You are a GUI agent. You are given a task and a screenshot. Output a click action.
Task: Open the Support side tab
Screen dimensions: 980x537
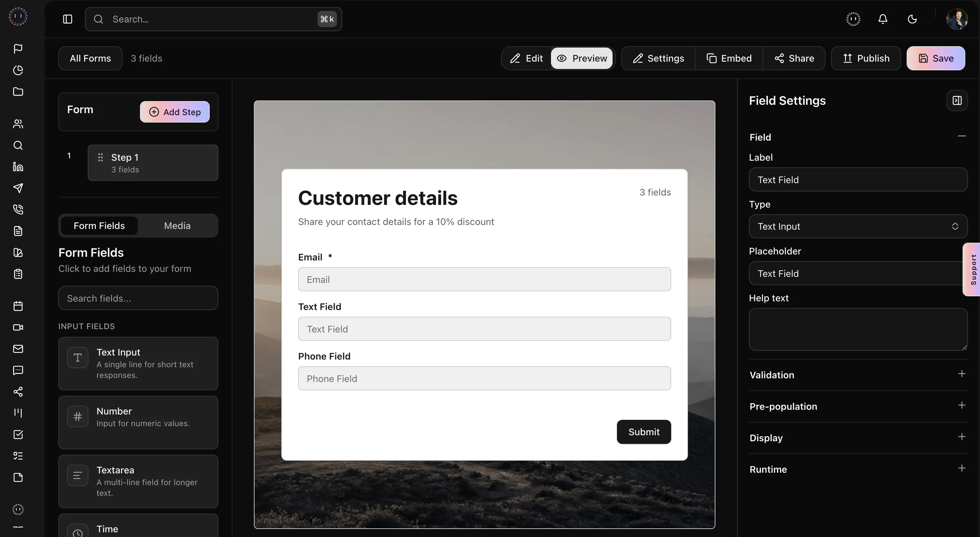[972, 269]
